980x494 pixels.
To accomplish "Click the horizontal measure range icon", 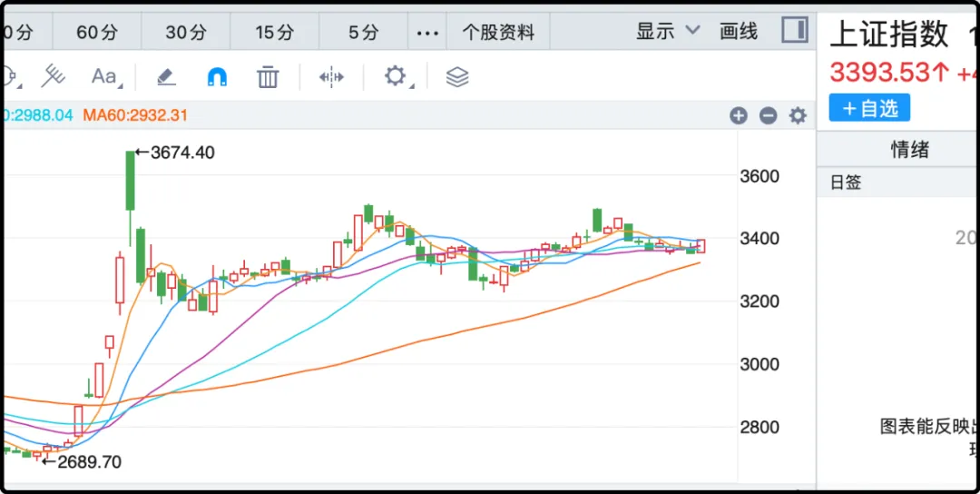I will pyautogui.click(x=331, y=77).
